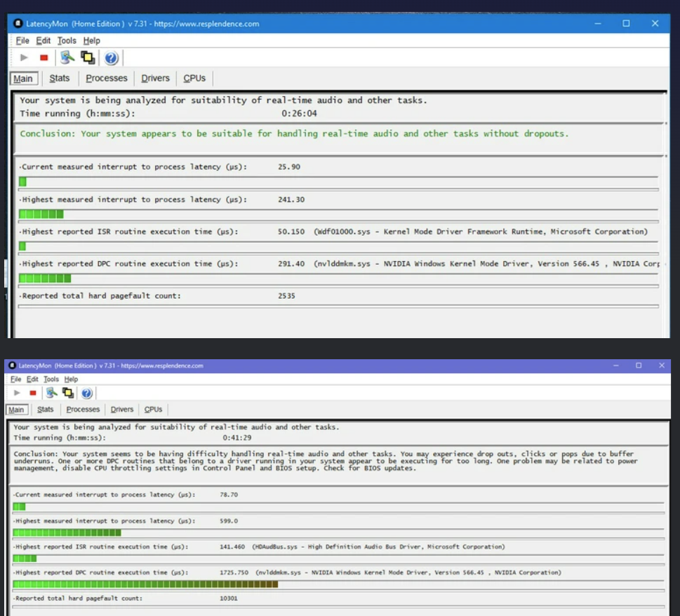The width and height of the screenshot is (680, 616).
Task: Click the LatencyMon app icon in bottom title bar
Action: 12,366
